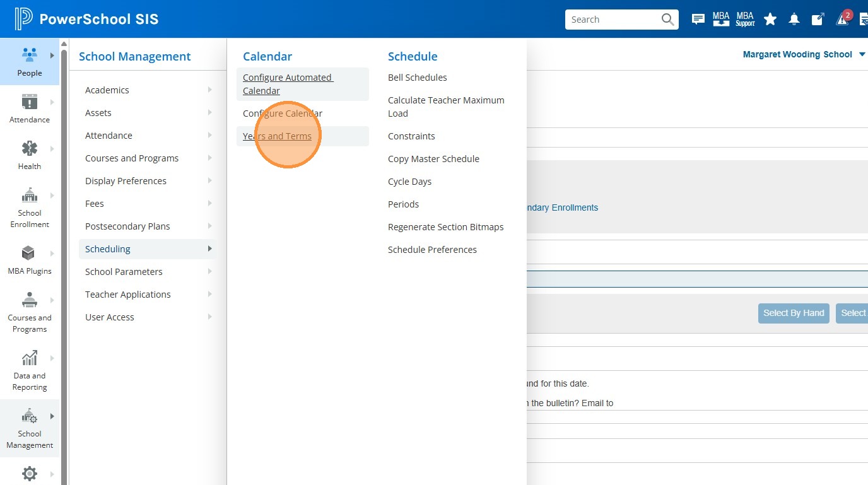Viewport: 868px width, 485px height.
Task: Click the magnifier icon in the search box
Action: click(x=667, y=20)
